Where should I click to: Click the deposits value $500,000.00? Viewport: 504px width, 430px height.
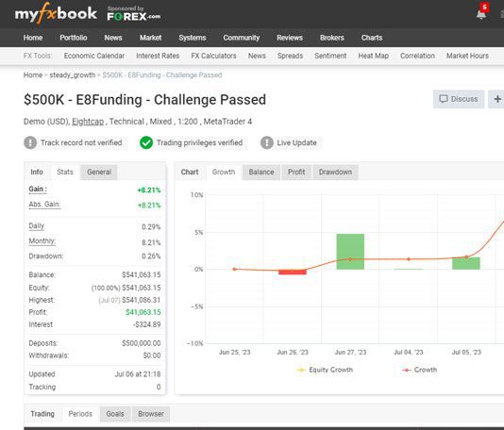[142, 343]
